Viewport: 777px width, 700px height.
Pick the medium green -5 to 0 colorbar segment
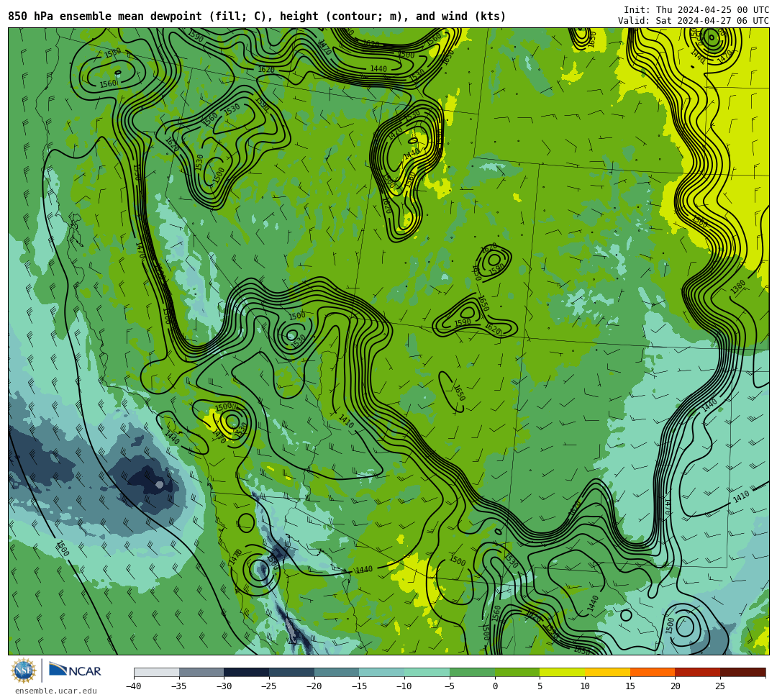472,672
